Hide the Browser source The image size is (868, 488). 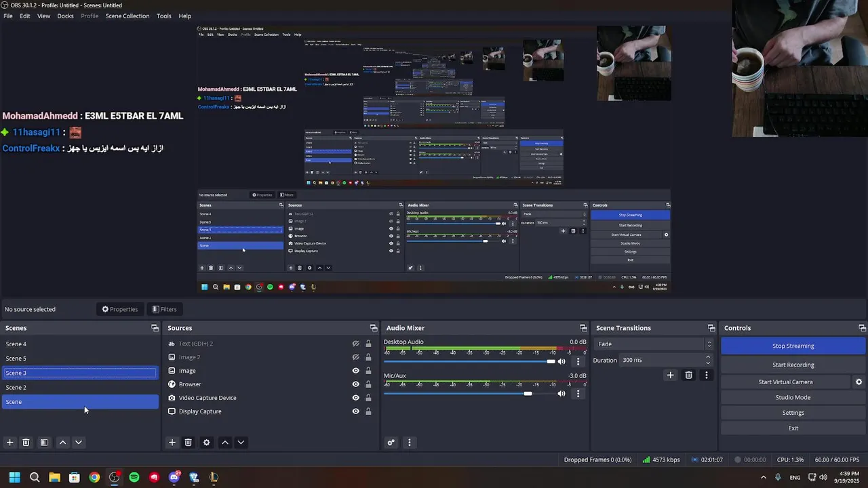click(355, 384)
